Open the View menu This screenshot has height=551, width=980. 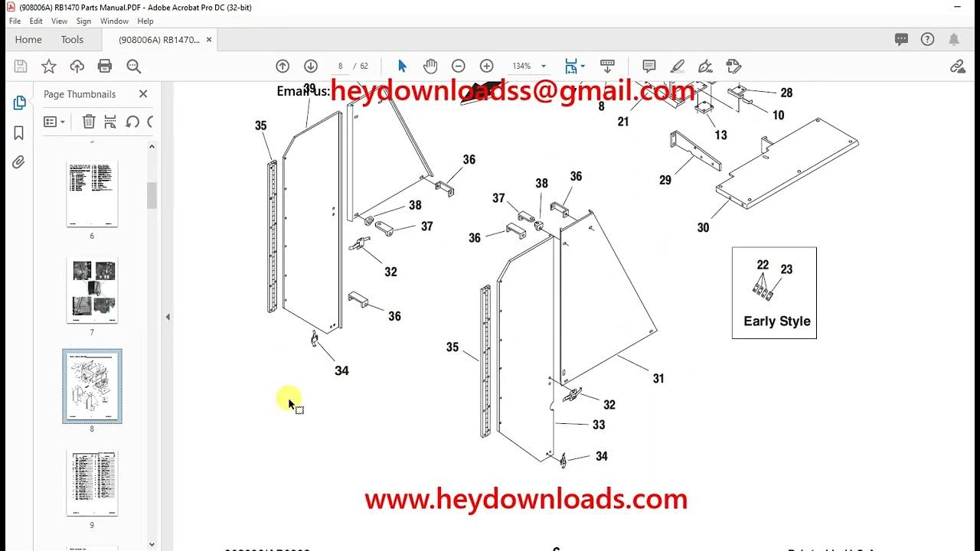tap(59, 21)
